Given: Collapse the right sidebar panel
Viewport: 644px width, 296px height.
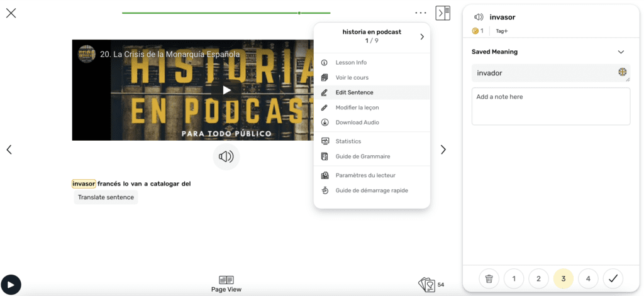Looking at the screenshot, I should pos(443,13).
